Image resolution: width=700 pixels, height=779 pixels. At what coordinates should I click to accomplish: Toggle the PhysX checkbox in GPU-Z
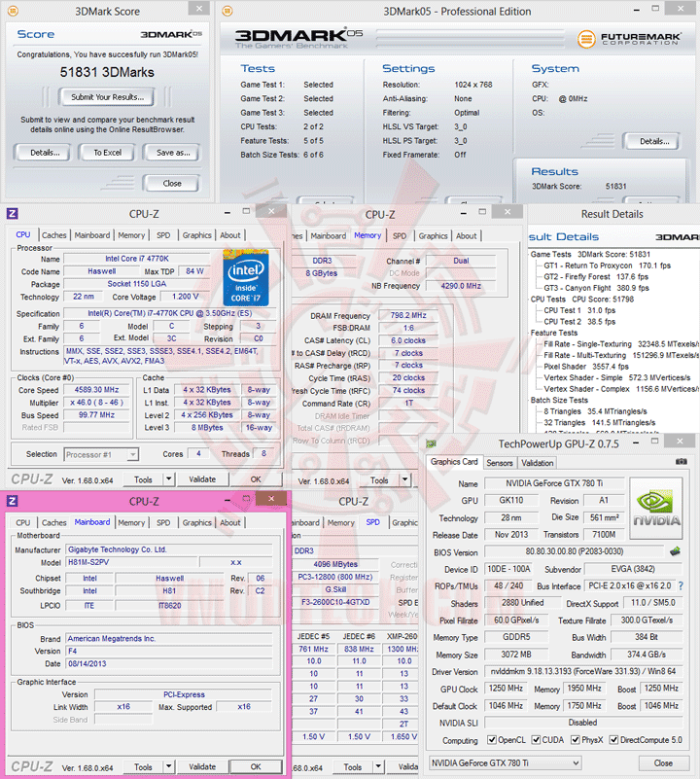click(x=576, y=740)
